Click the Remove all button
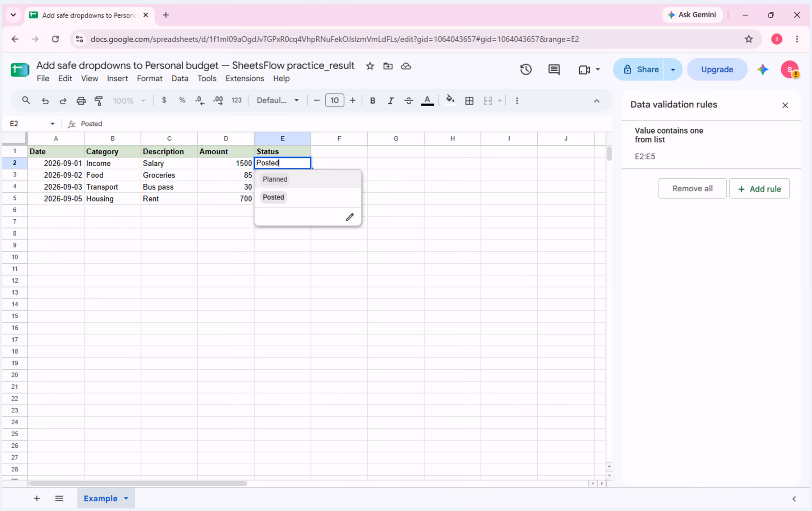 tap(692, 189)
